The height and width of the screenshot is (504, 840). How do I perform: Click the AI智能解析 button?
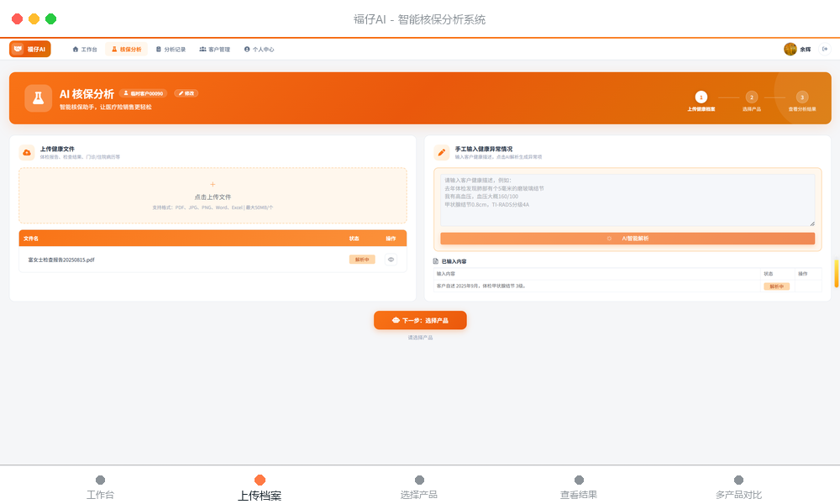[627, 239]
